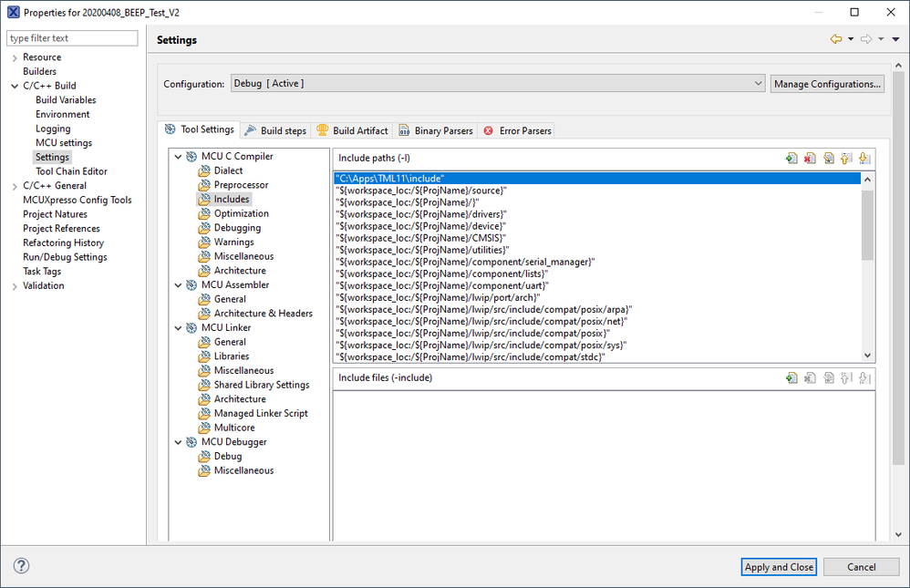
Task: Move selected include path up
Action: coord(846,159)
